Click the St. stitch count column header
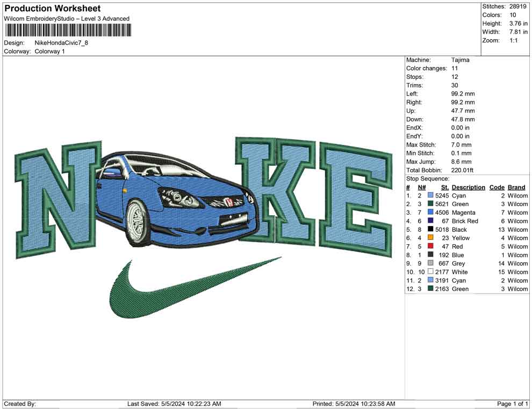 click(x=444, y=187)
